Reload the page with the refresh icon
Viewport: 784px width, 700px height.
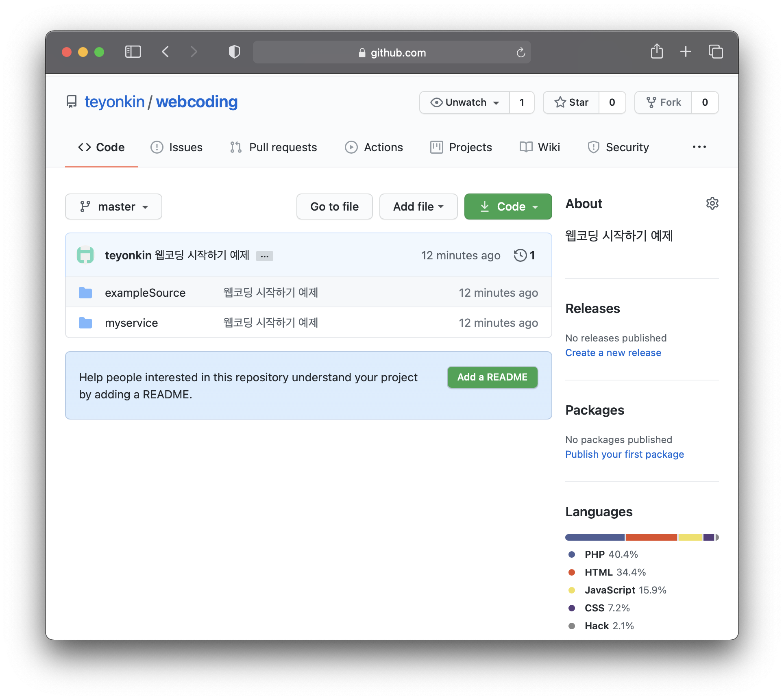coord(520,52)
